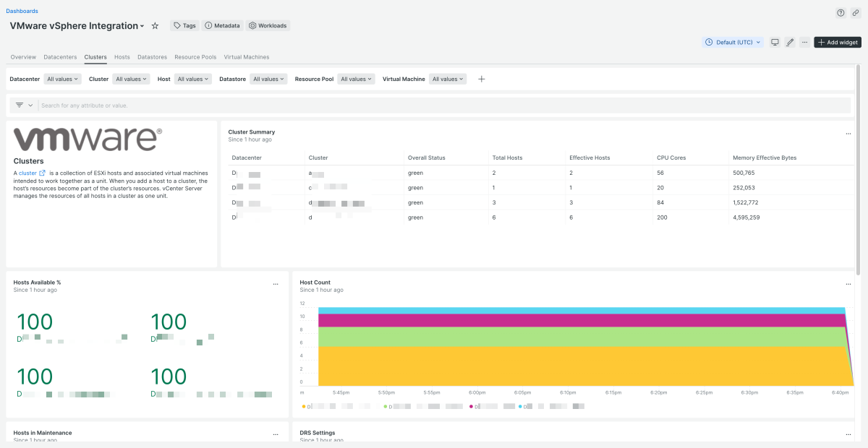The height and width of the screenshot is (448, 868).
Task: Switch to the Datastores tab
Action: [152, 57]
